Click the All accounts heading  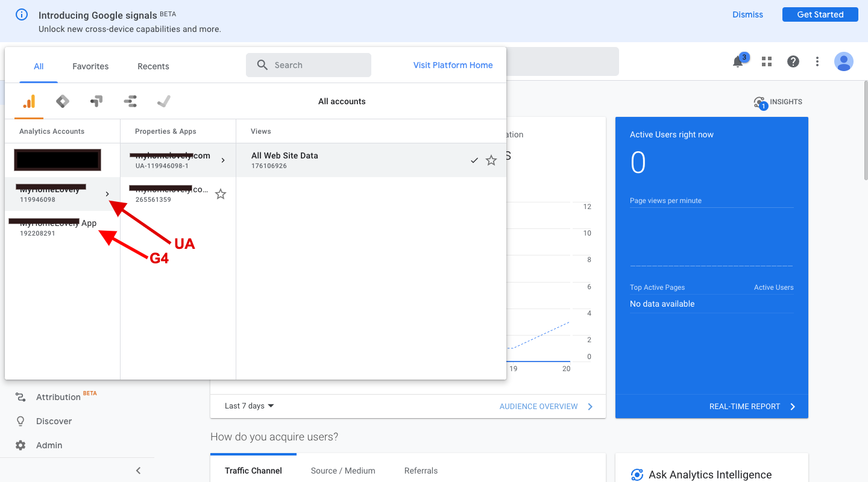pyautogui.click(x=342, y=101)
